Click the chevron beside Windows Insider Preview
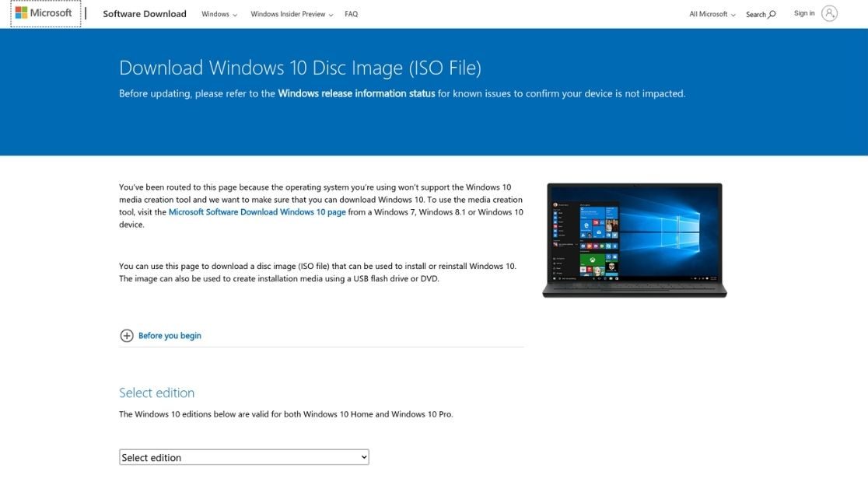This screenshot has height=485, width=868. (x=331, y=15)
